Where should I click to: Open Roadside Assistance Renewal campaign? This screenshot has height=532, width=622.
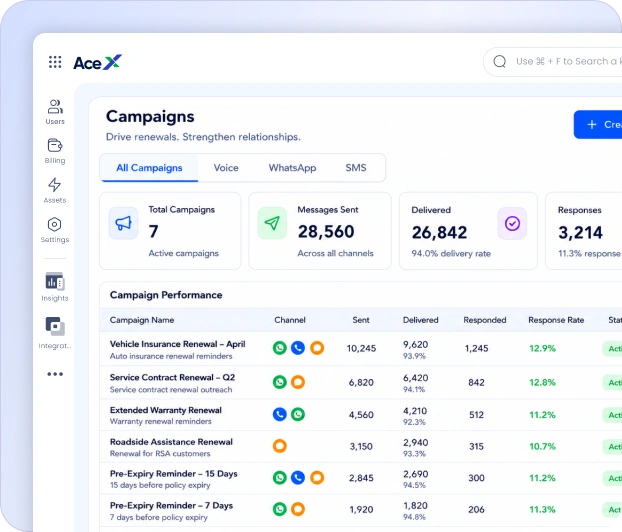pyautogui.click(x=171, y=442)
